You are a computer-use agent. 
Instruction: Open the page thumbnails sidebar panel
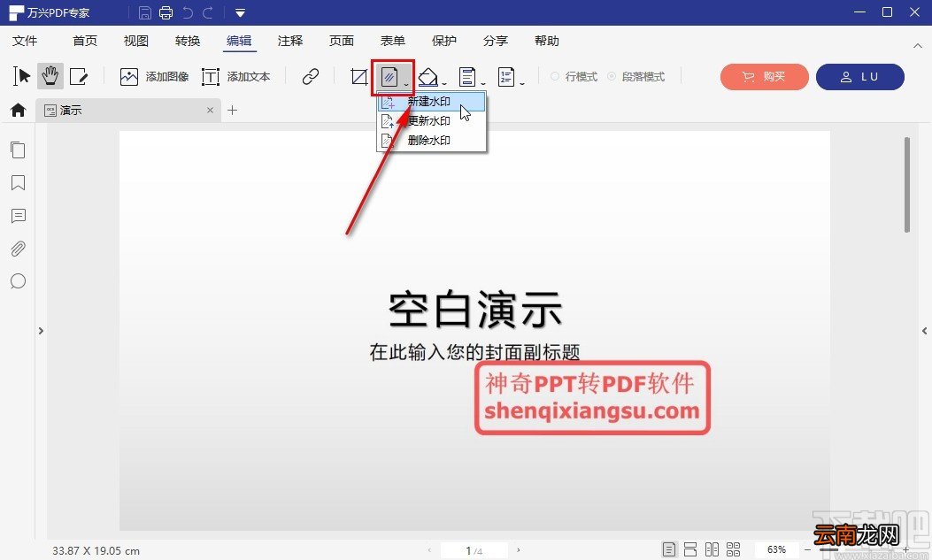click(x=18, y=150)
